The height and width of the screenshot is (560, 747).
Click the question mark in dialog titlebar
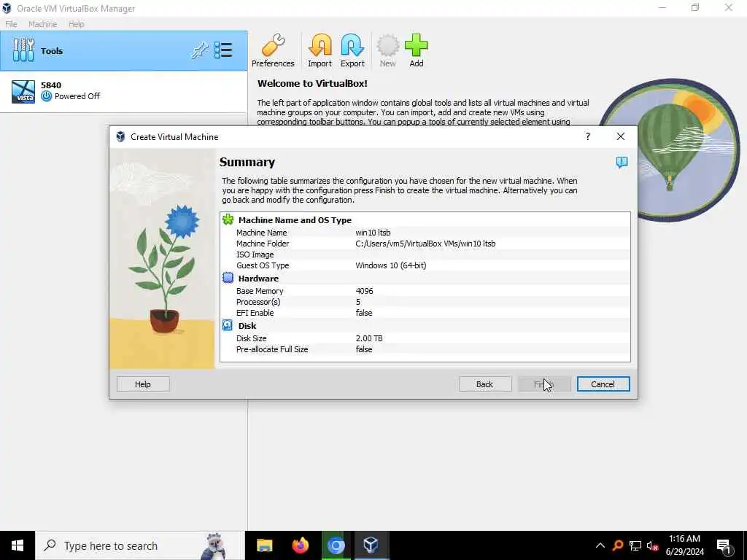pyautogui.click(x=588, y=136)
